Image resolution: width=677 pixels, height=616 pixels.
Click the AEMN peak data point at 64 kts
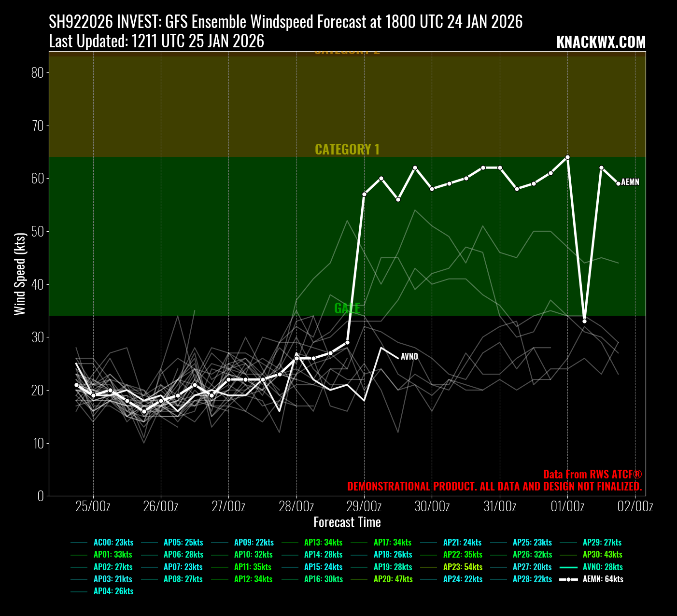[567, 157]
